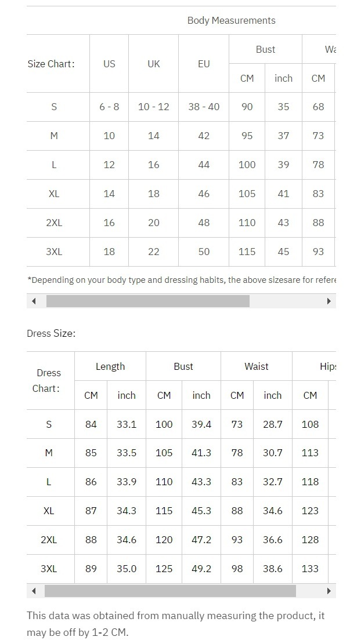Select the Waist header in Dress Chart
This screenshot has height=644, width=350.
pos(257,366)
